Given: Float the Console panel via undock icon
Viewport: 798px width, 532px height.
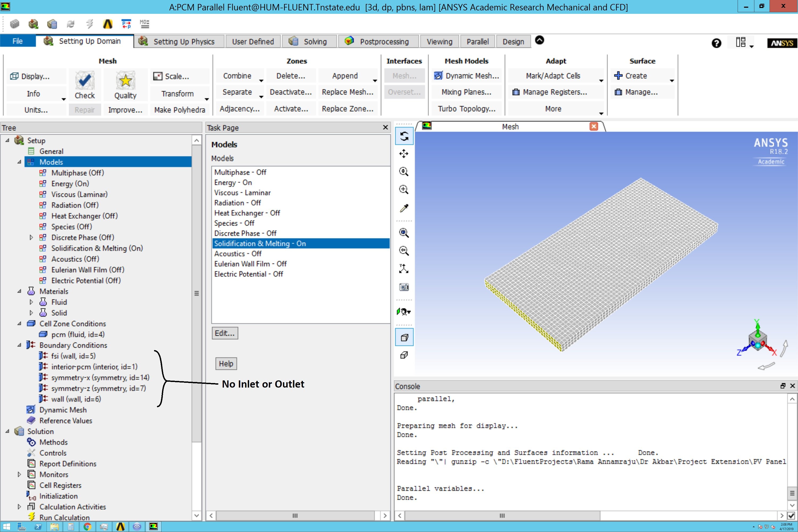Looking at the screenshot, I should 783,386.
